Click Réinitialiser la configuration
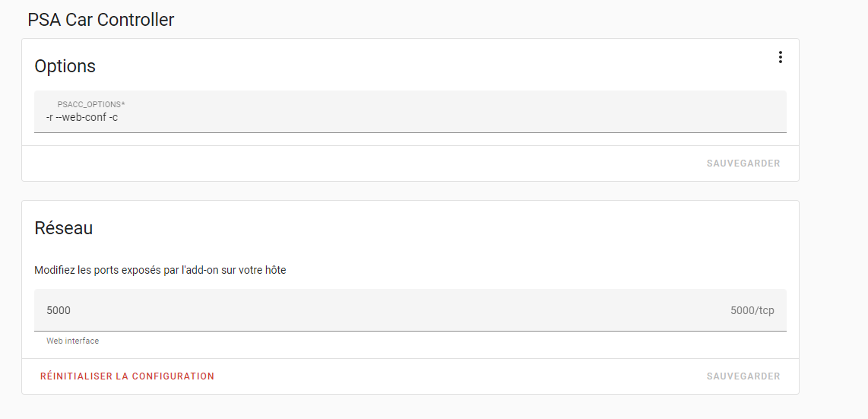The width and height of the screenshot is (868, 419). coord(127,376)
